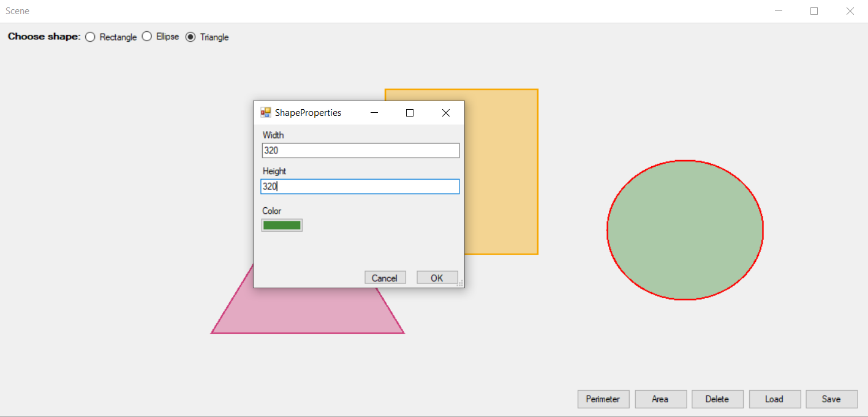Click the Scene window title

pos(17,10)
